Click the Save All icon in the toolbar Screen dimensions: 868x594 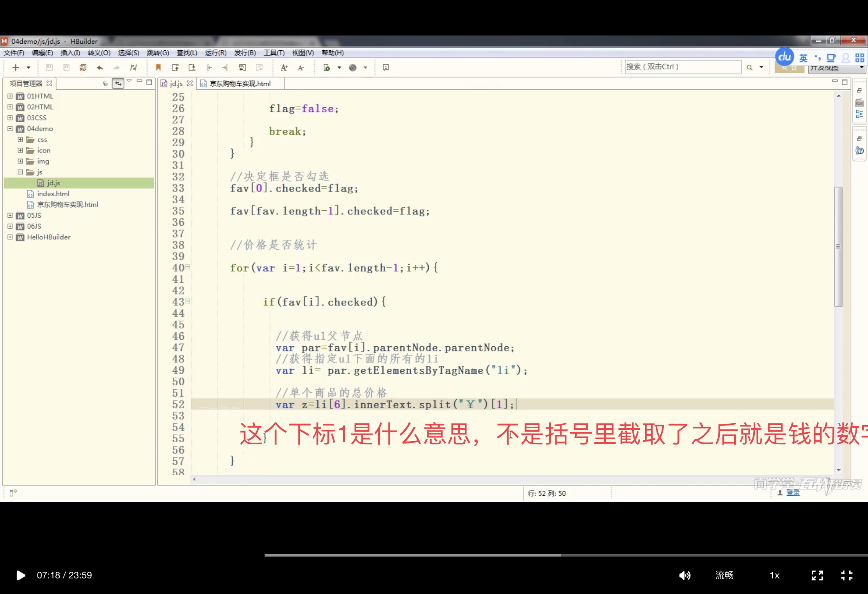tap(66, 67)
